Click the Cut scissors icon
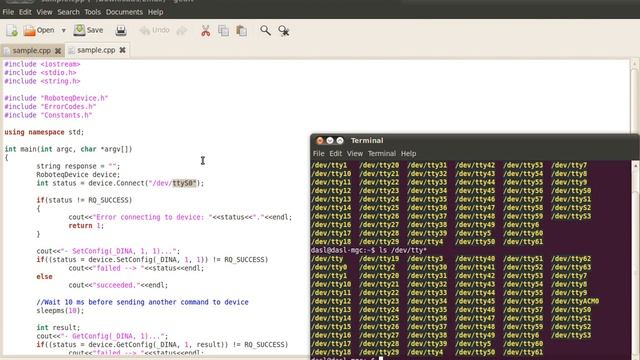640x360 pixels. coord(206,31)
